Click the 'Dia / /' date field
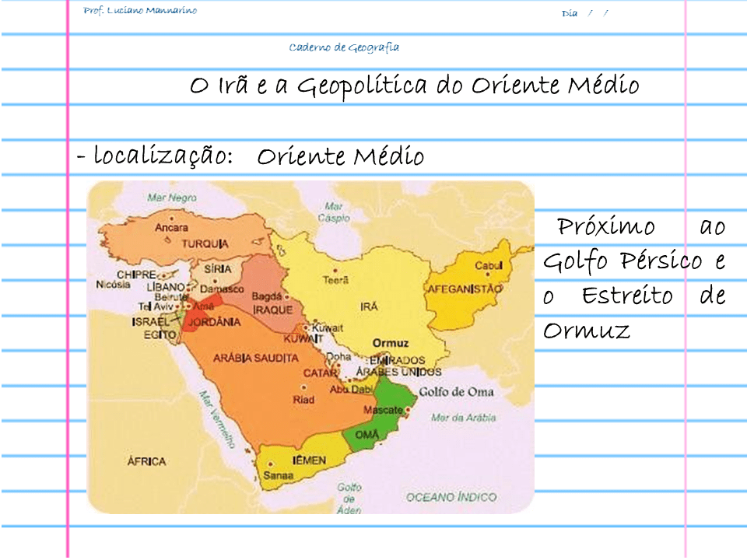Viewport: 747px width, 560px height. pyautogui.click(x=584, y=13)
